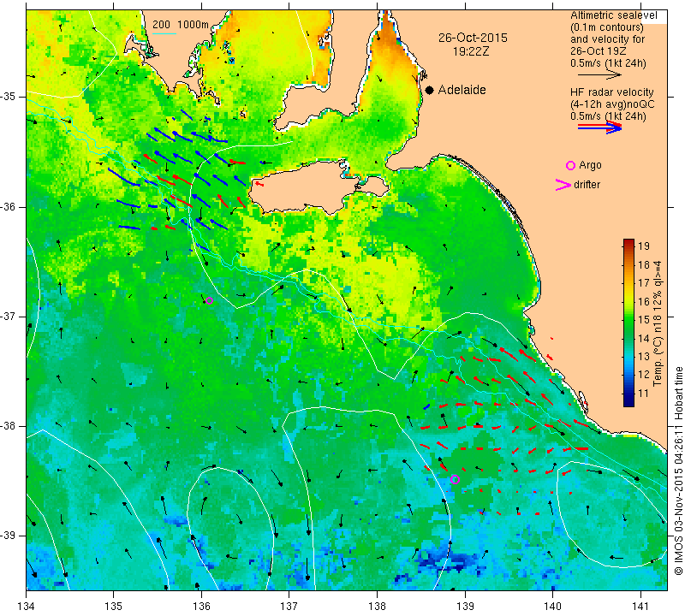685x616 pixels.
Task: Click the magenta drifter arrow legend symbol
Action: [563, 185]
